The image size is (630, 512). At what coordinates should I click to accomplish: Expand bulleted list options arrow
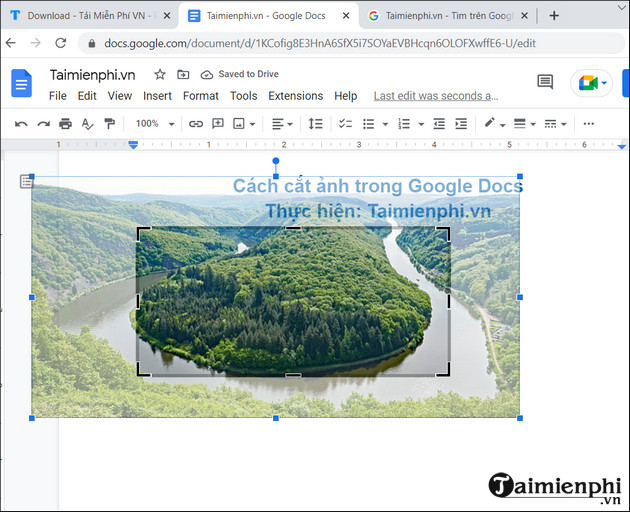(x=385, y=124)
